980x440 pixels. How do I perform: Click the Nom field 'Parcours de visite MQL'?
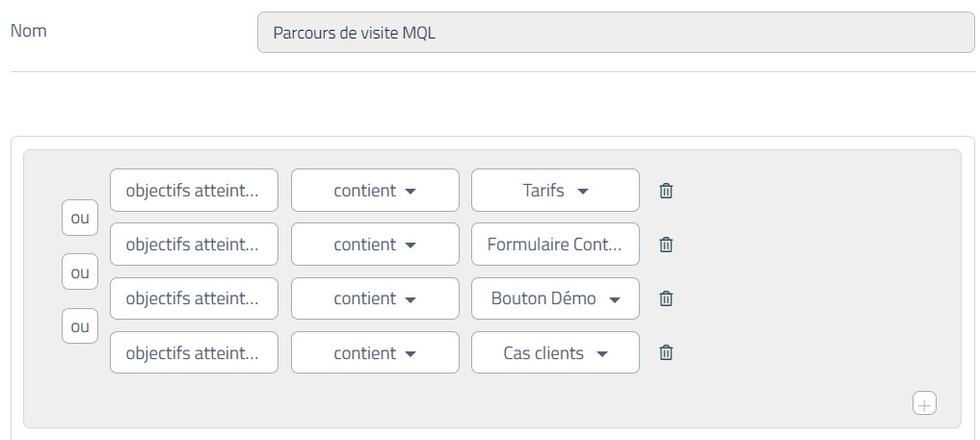pos(616,33)
